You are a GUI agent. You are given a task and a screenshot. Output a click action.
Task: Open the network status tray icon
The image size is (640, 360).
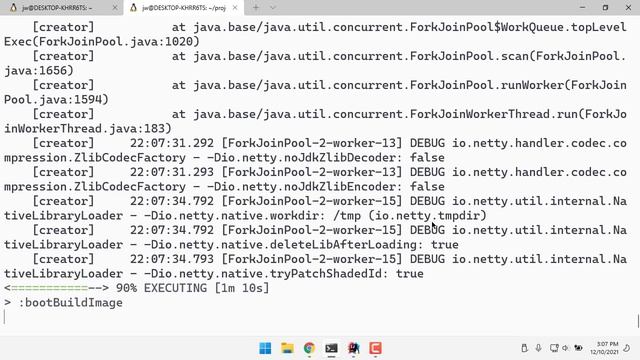553,348
